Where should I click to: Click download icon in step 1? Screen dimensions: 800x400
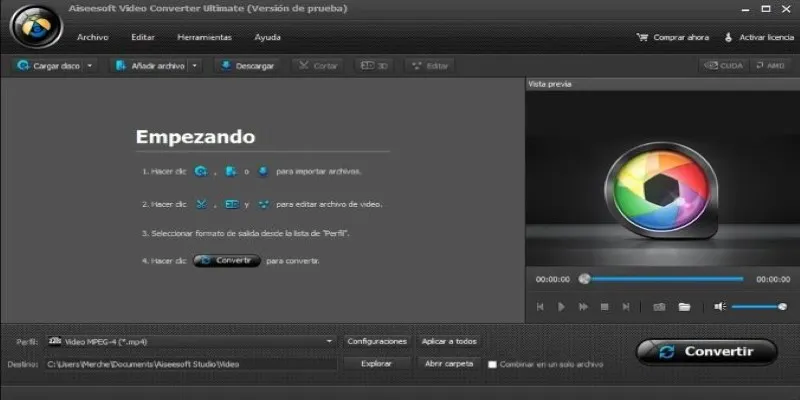click(263, 172)
